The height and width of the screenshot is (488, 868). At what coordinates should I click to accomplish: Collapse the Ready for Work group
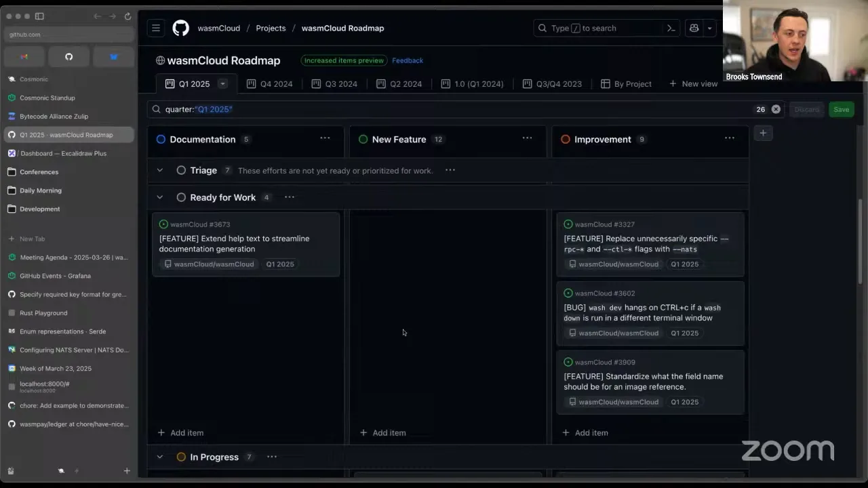point(160,197)
